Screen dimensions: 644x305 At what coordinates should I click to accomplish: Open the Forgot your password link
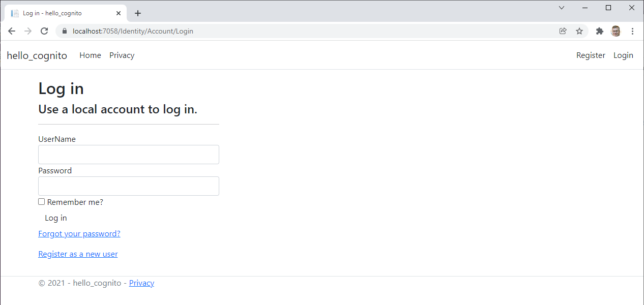coord(79,234)
